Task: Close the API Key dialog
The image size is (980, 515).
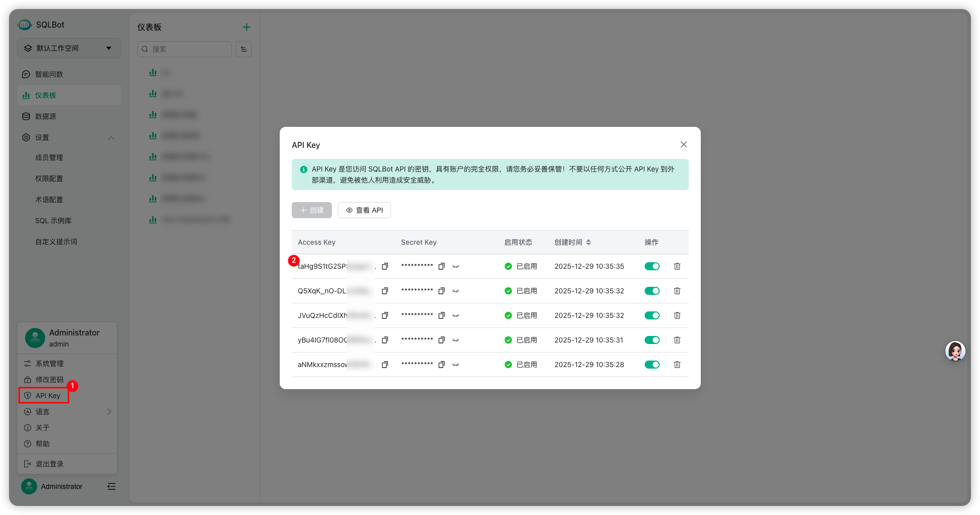Action: point(683,144)
